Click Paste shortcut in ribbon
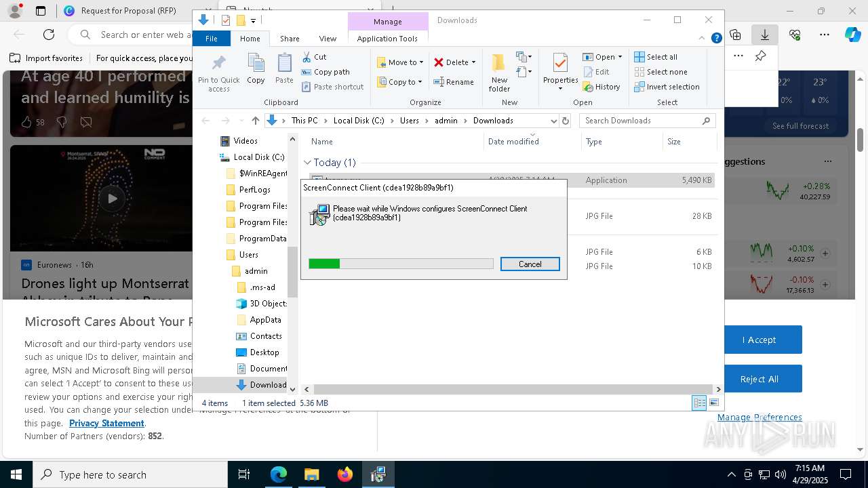Image resolution: width=868 pixels, height=488 pixels. pos(332,87)
